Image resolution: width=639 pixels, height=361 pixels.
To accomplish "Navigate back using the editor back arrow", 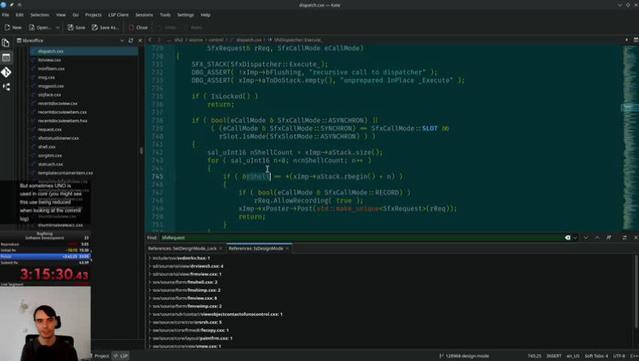I will point(150,40).
